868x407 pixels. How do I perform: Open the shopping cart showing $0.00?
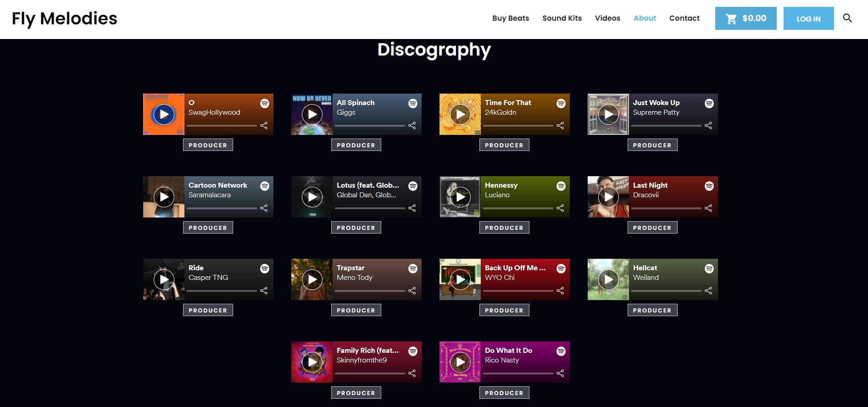(746, 18)
